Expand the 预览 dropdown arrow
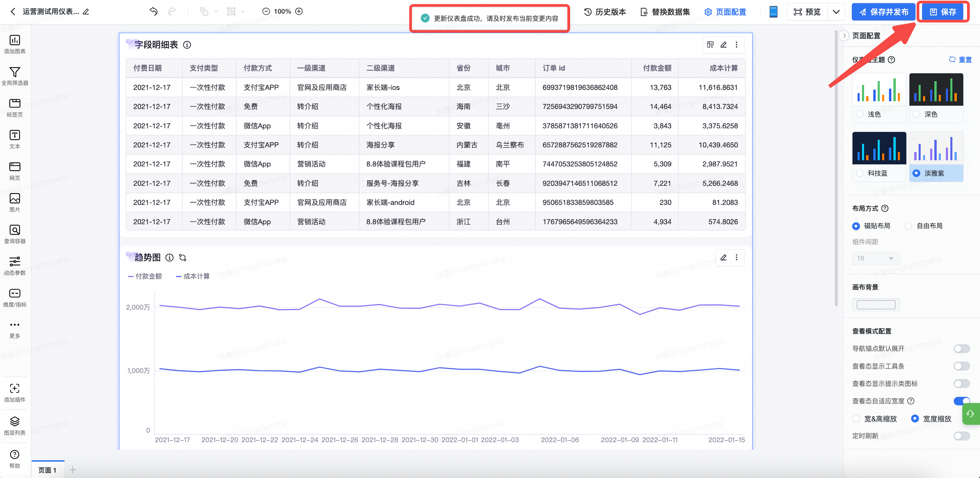The image size is (980, 478). coord(836,12)
